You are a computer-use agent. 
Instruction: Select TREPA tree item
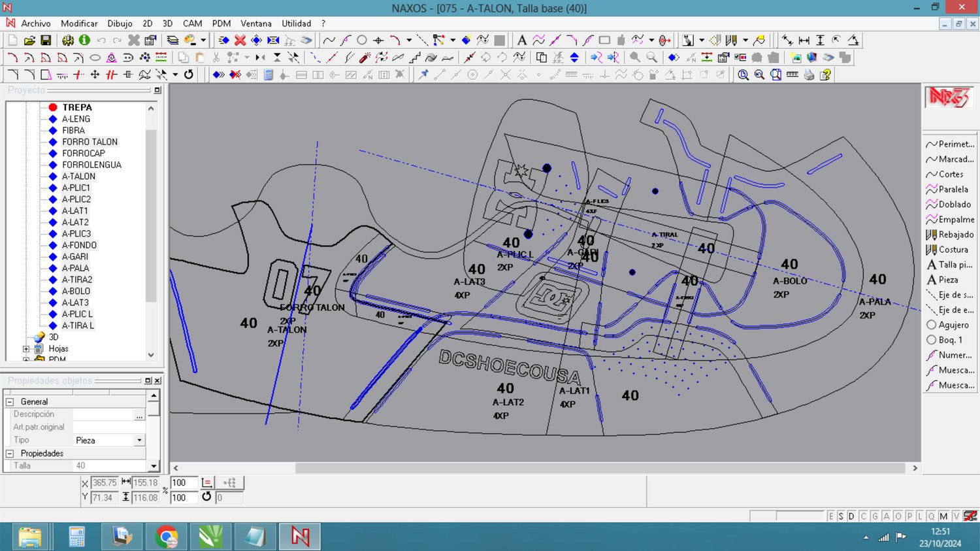(x=77, y=107)
